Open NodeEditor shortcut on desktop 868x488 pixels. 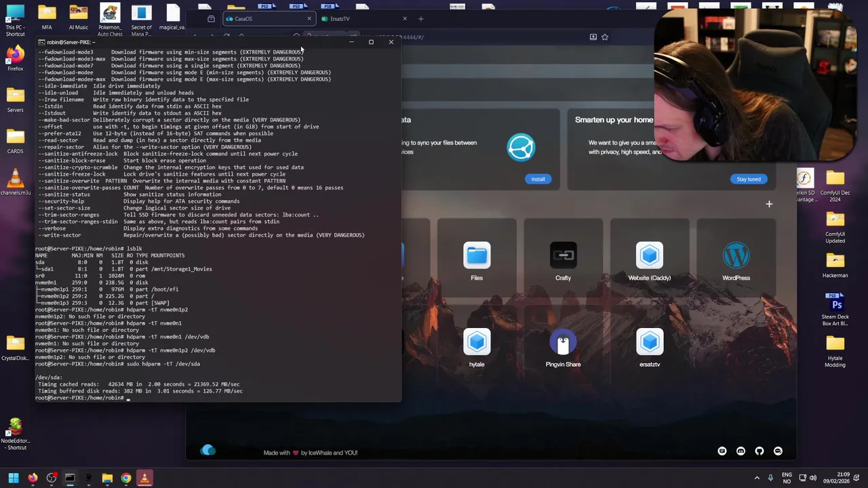(15, 434)
